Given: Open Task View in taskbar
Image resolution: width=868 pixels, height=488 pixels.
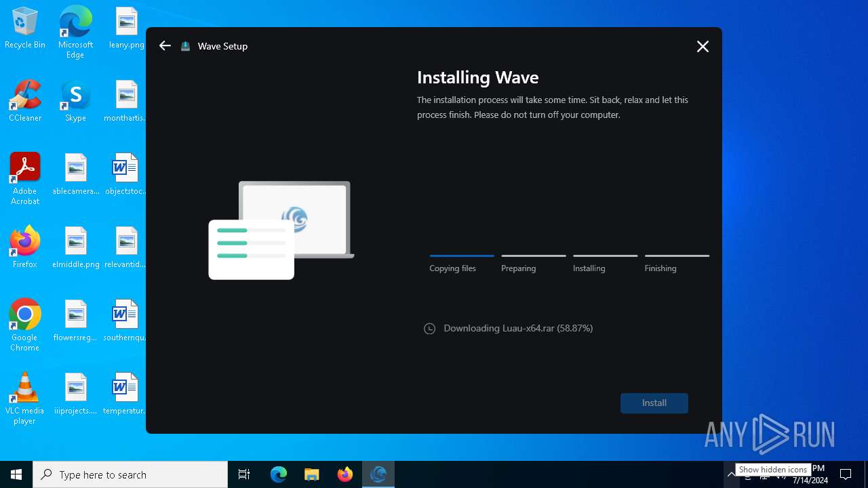Looking at the screenshot, I should point(244,474).
